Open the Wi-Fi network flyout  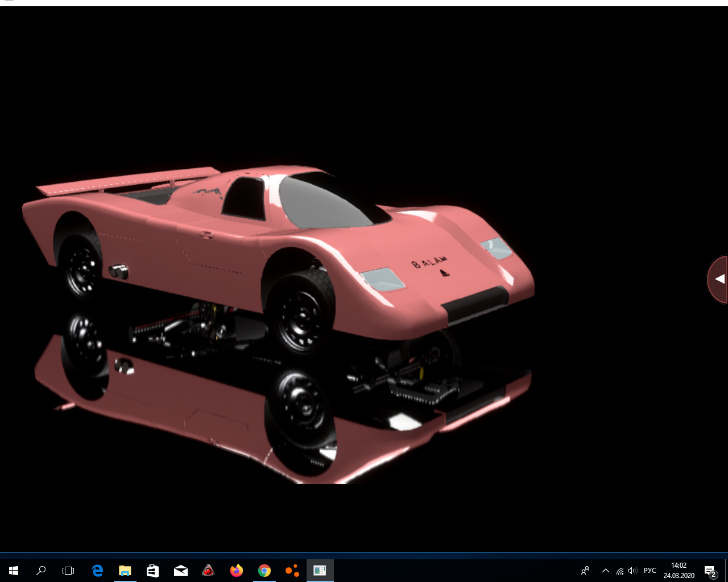[x=620, y=571]
